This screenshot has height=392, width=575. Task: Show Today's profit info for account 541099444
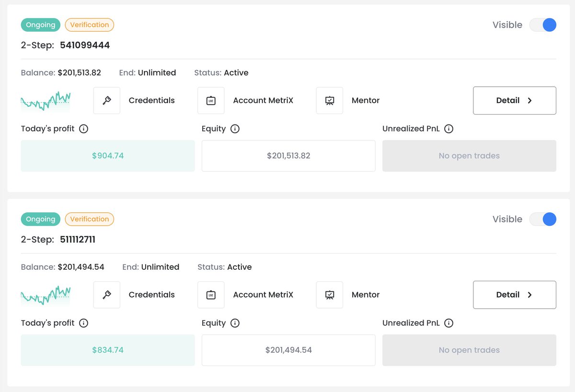click(x=83, y=129)
